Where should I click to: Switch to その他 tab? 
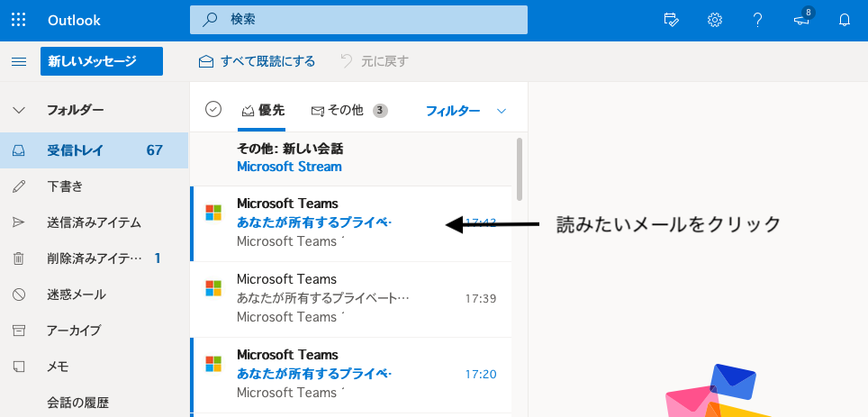(x=348, y=111)
